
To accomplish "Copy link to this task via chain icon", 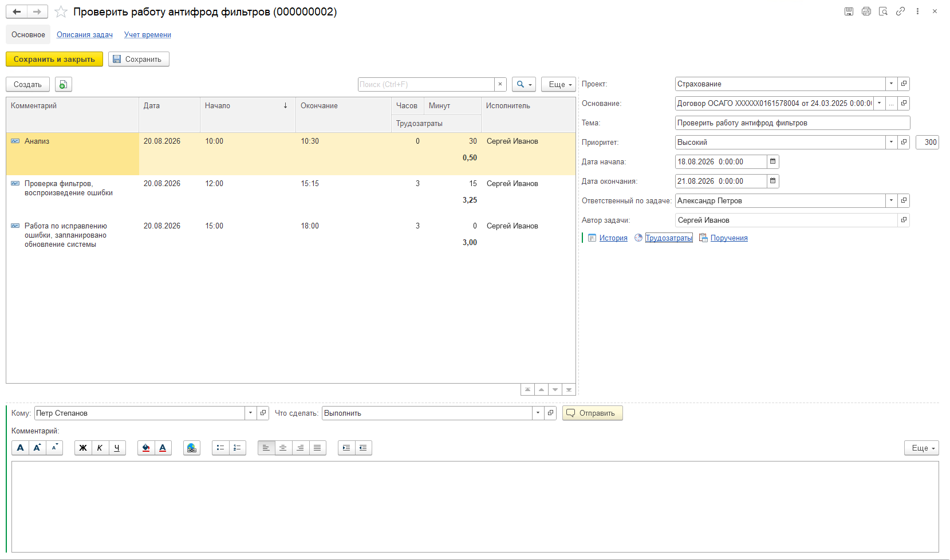I will click(x=900, y=11).
